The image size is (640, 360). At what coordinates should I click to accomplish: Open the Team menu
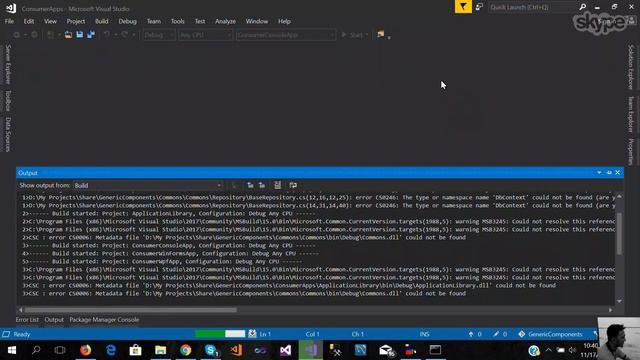click(154, 21)
